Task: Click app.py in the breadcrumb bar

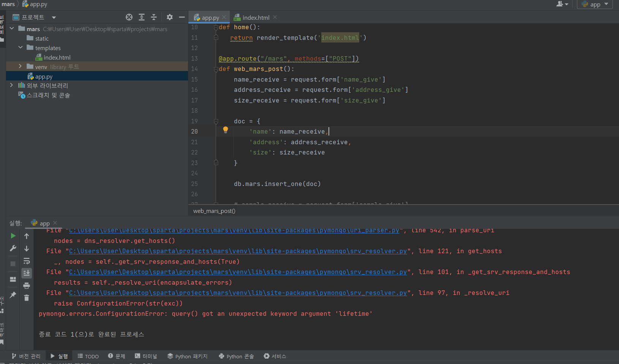Action: click(35, 4)
